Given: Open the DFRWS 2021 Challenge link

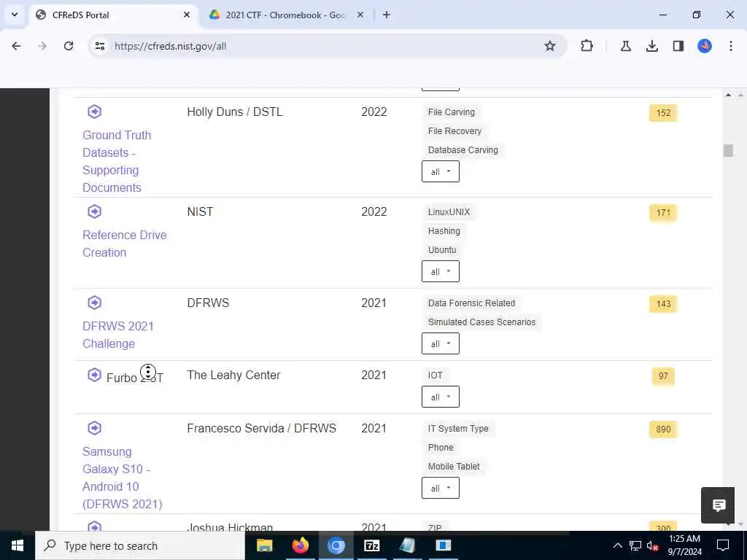Looking at the screenshot, I should pos(118,335).
